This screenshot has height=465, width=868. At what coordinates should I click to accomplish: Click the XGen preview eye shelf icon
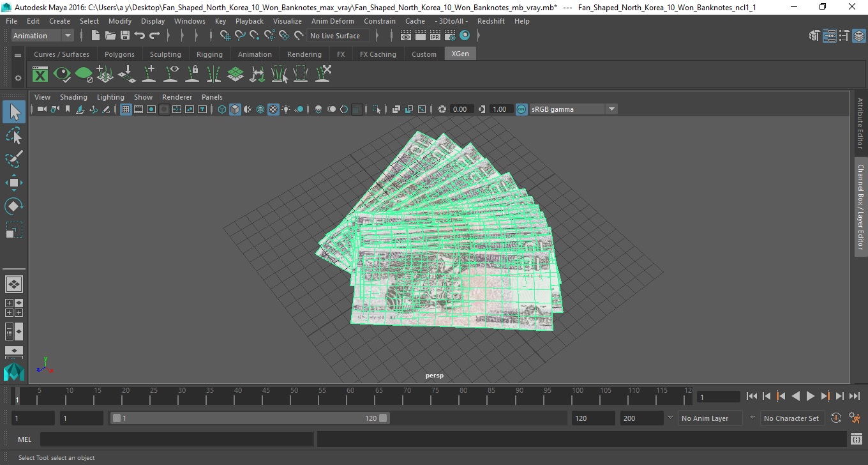click(62, 74)
